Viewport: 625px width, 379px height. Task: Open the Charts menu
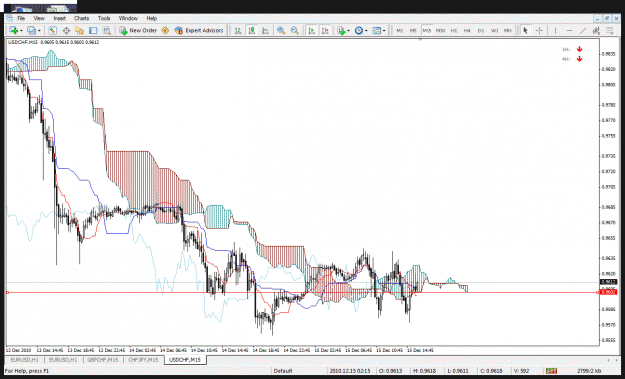coord(81,18)
